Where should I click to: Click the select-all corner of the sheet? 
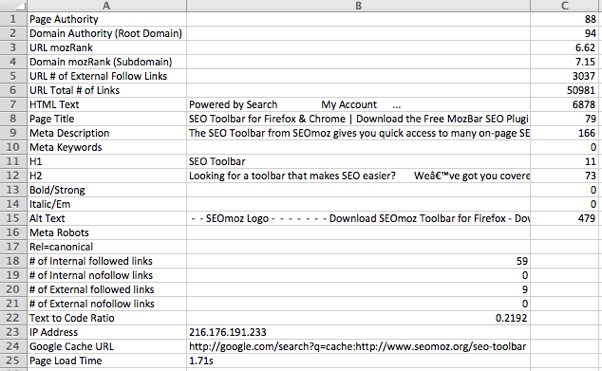[13, 5]
